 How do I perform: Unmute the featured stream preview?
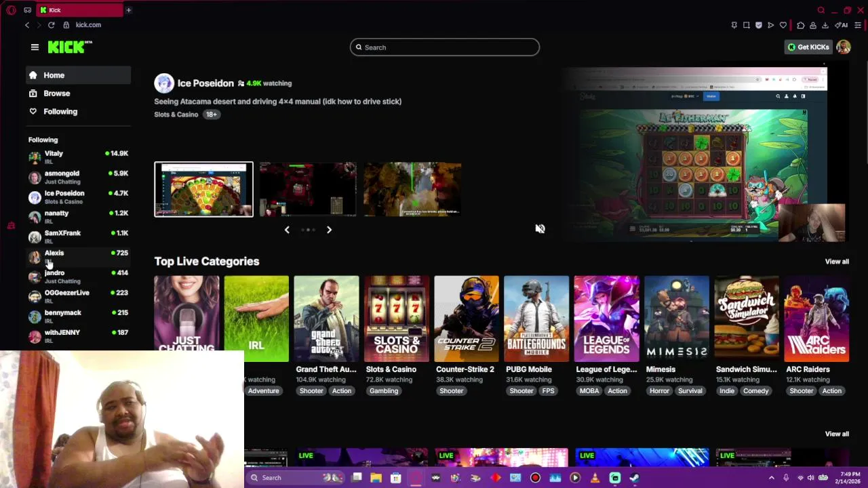(540, 229)
